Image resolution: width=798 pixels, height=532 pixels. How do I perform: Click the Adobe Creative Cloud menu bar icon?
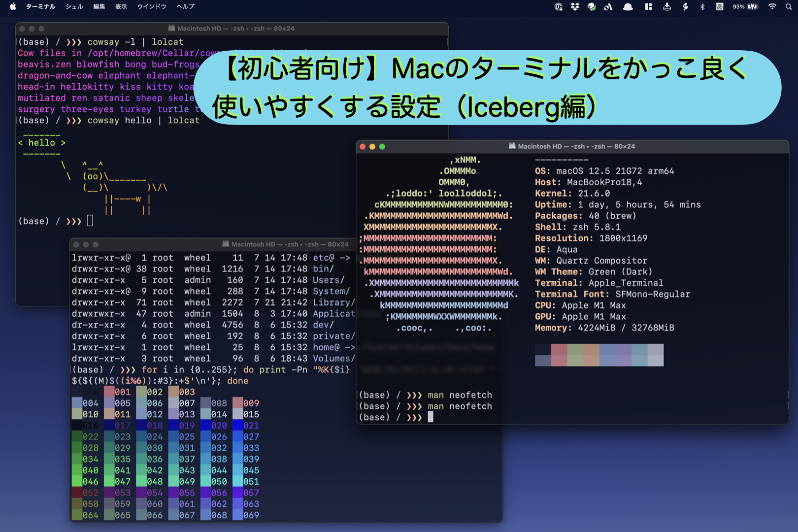click(609, 7)
